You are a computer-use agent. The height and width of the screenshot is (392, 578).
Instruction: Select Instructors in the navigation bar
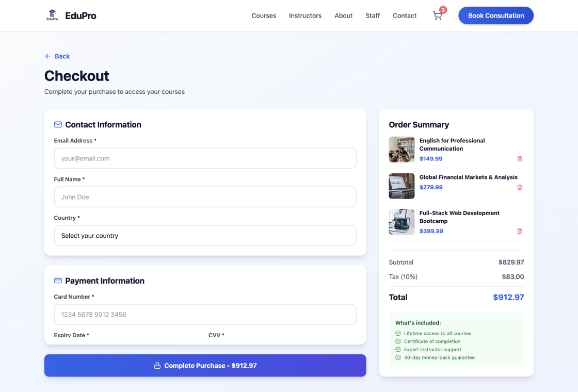pos(305,15)
